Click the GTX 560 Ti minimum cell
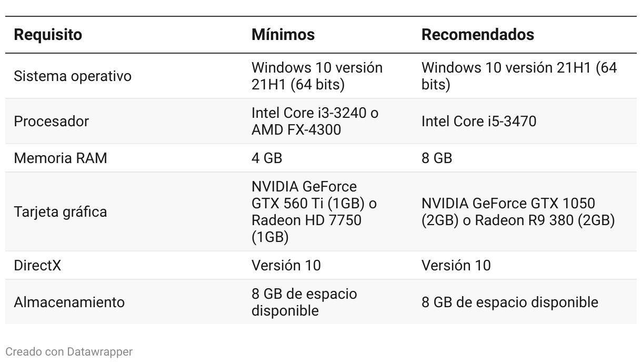This screenshot has height=364, width=642. 314,212
